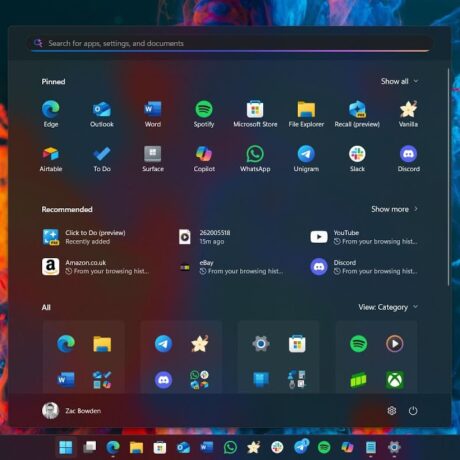The height and width of the screenshot is (460, 460).
Task: Open the View: Category dropdown
Action: 388,307
